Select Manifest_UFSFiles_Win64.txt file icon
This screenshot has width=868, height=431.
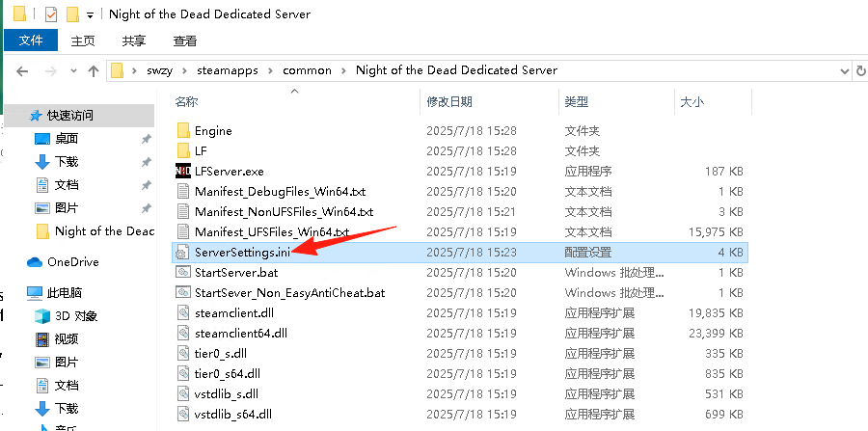182,231
